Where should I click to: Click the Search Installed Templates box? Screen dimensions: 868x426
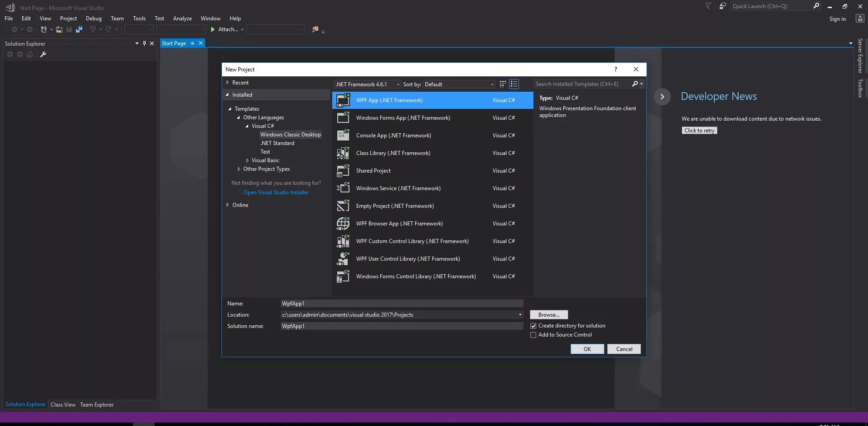coord(582,84)
